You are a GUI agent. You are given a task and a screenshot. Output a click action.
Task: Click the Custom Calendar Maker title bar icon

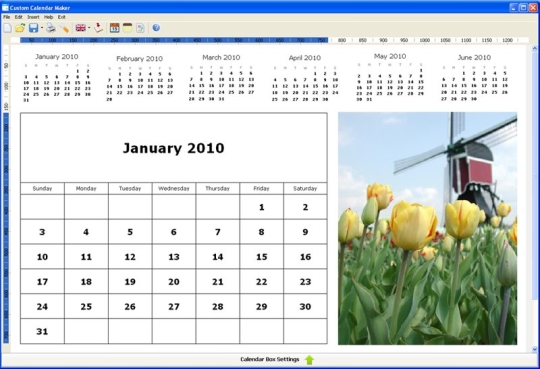(5, 7)
